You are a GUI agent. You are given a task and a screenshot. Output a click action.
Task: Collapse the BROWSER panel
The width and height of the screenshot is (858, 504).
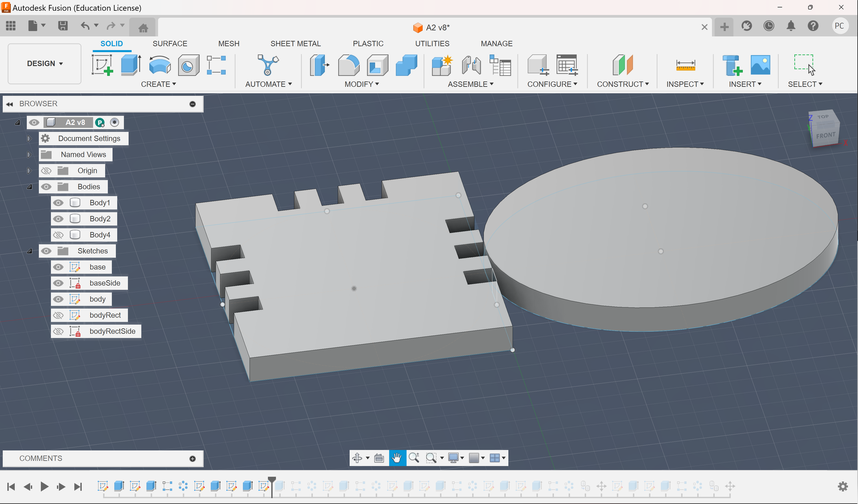(10, 104)
